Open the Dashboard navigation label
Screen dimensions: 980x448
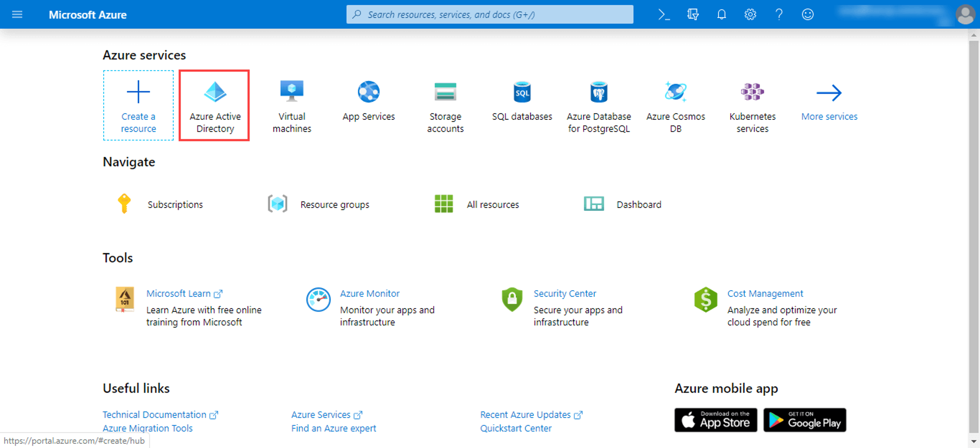click(x=639, y=205)
